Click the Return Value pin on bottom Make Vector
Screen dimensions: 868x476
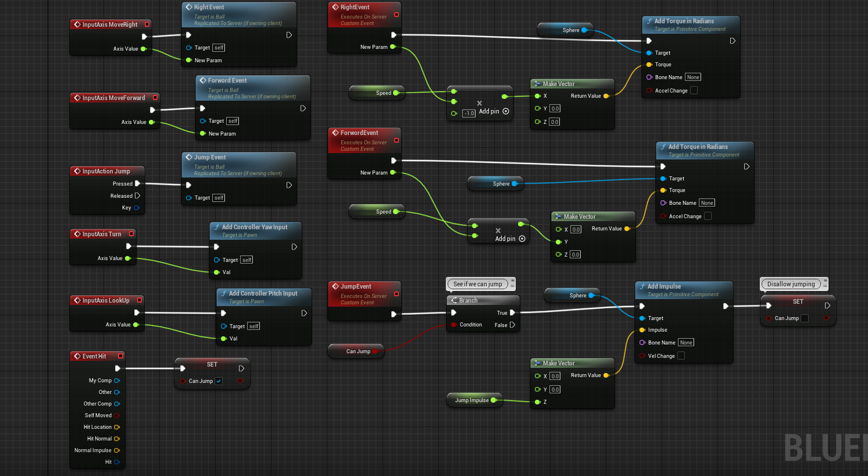pos(606,375)
